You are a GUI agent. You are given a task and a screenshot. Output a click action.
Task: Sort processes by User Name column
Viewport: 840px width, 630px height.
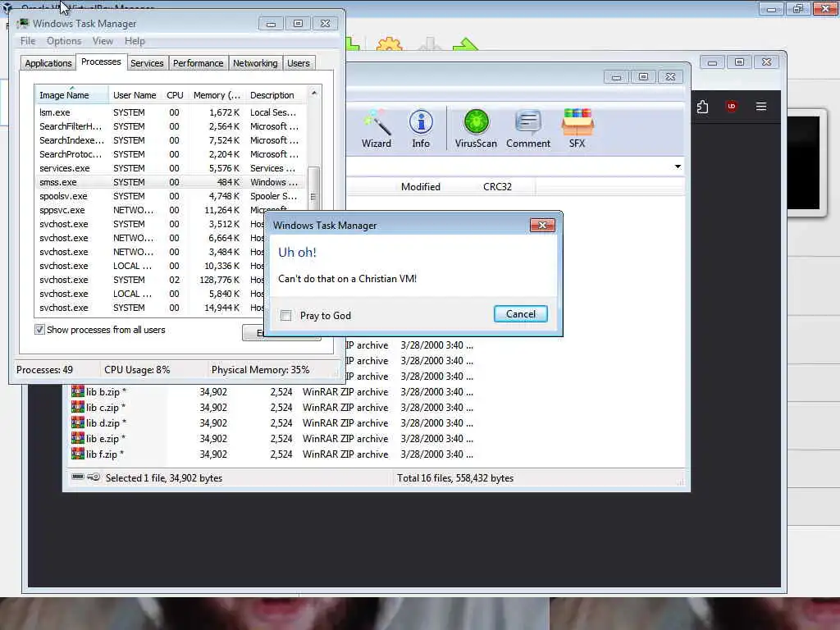[x=135, y=95]
